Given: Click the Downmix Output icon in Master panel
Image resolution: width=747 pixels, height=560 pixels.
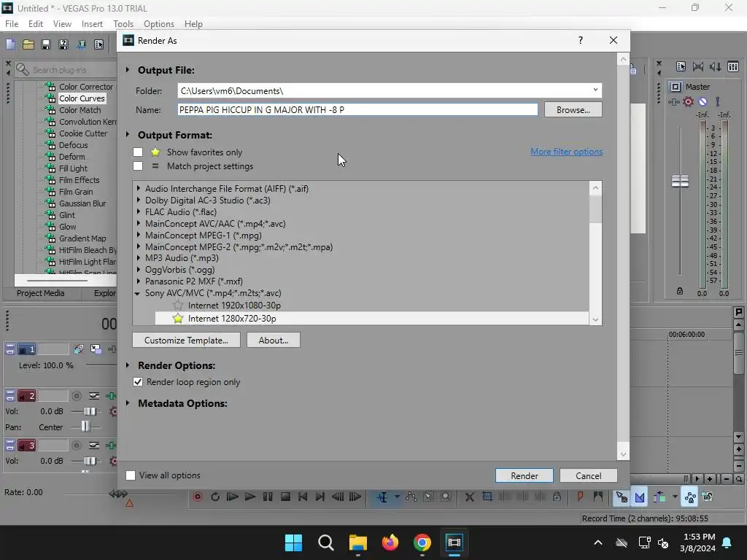Looking at the screenshot, I should 698,66.
